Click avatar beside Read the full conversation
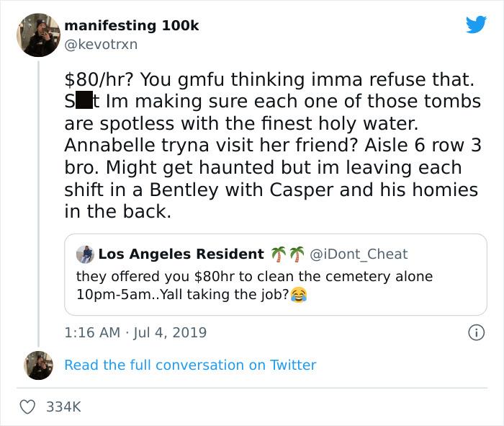 click(37, 365)
